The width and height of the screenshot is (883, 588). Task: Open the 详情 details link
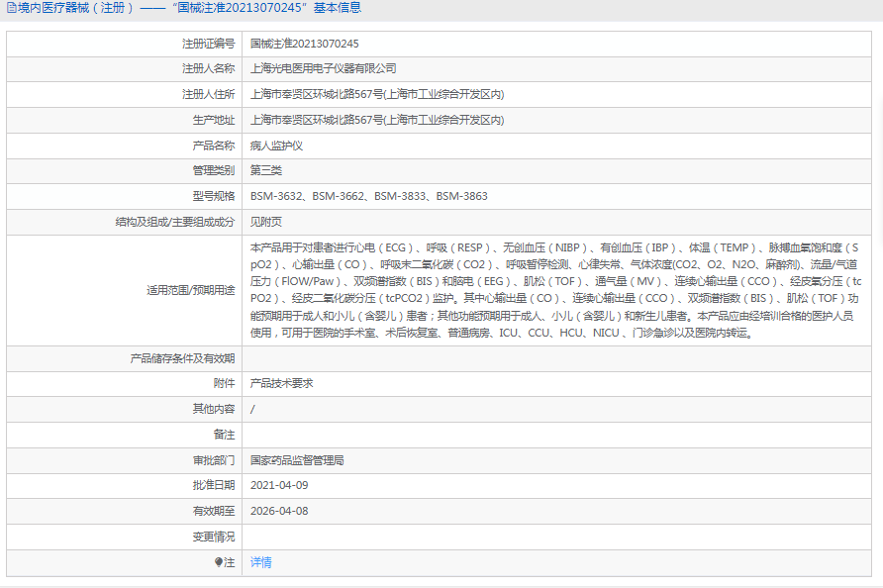tap(260, 562)
